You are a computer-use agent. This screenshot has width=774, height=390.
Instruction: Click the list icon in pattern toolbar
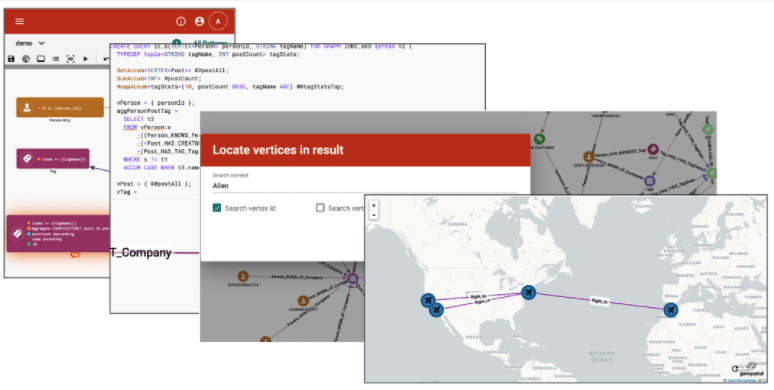[x=56, y=59]
